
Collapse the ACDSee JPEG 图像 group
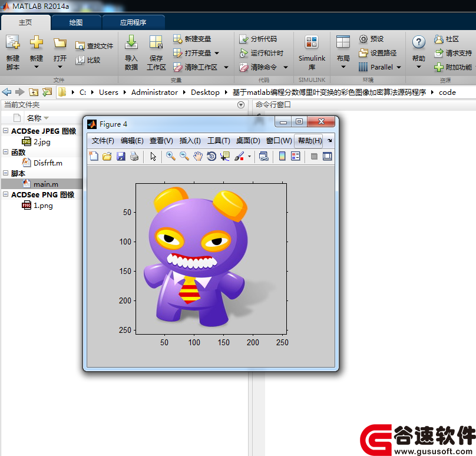coord(5,131)
